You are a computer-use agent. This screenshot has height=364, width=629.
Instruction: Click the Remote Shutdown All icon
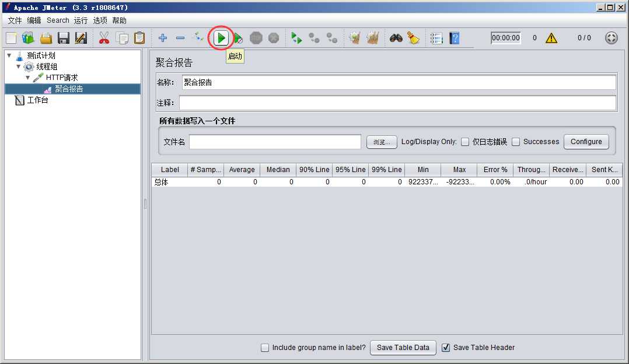[332, 38]
